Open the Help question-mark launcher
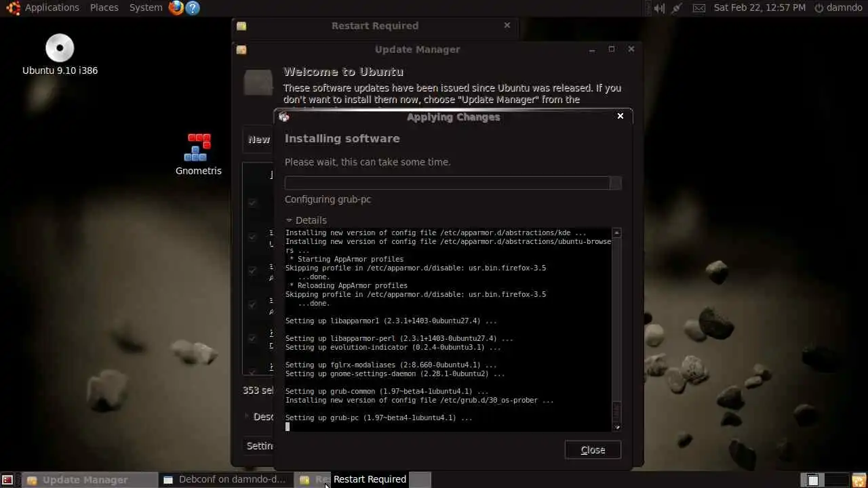This screenshot has height=488, width=868. [193, 8]
